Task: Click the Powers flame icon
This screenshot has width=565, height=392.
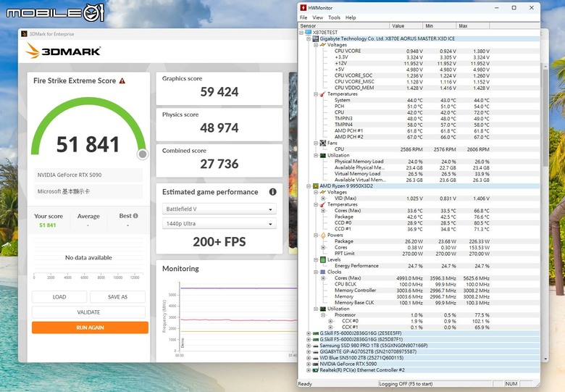Action: [323, 235]
